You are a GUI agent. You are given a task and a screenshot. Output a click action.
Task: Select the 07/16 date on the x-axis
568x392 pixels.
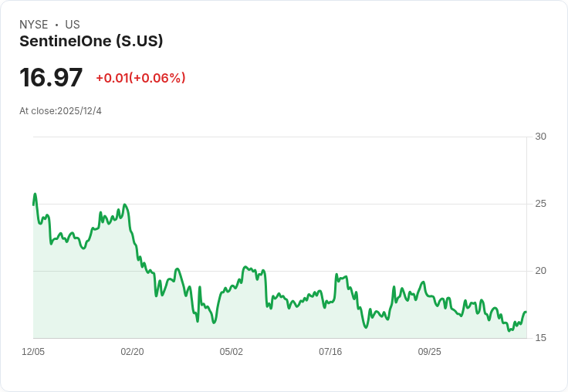(330, 352)
